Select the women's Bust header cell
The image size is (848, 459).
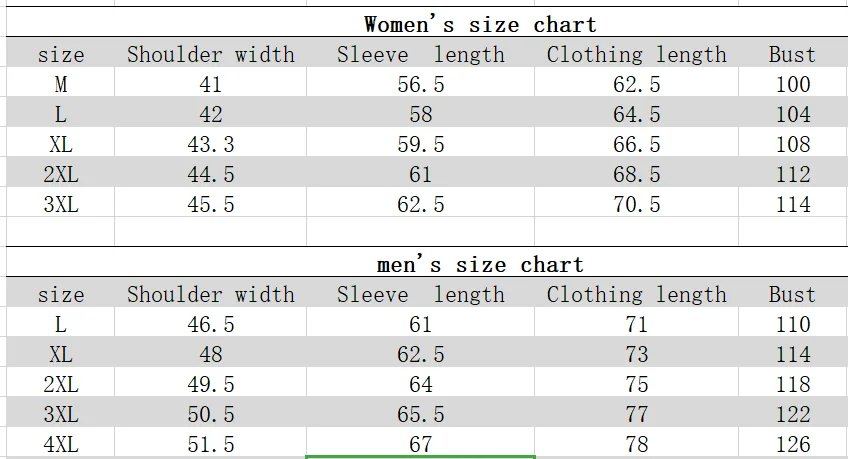tap(792, 55)
